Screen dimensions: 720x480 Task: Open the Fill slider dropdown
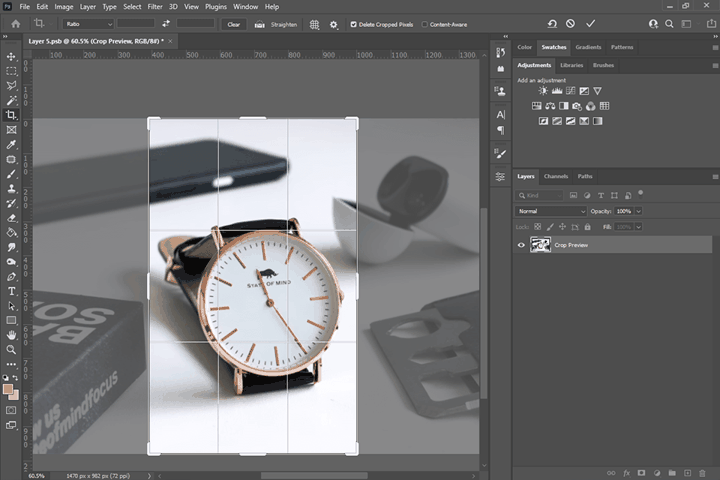coord(638,227)
